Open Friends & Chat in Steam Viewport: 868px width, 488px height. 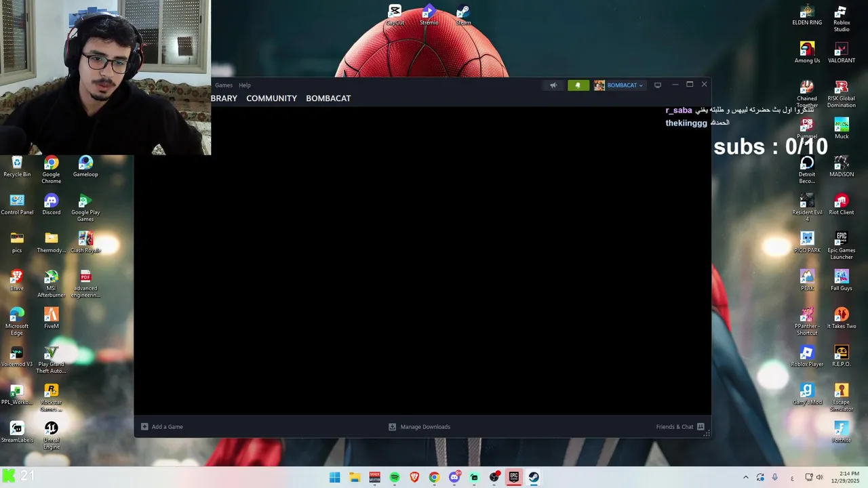[x=680, y=427]
